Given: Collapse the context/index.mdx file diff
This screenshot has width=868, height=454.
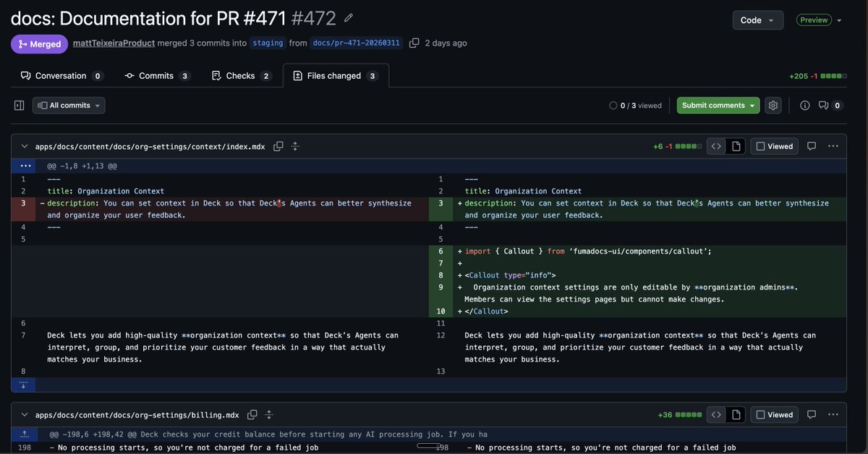Looking at the screenshot, I should (24, 146).
